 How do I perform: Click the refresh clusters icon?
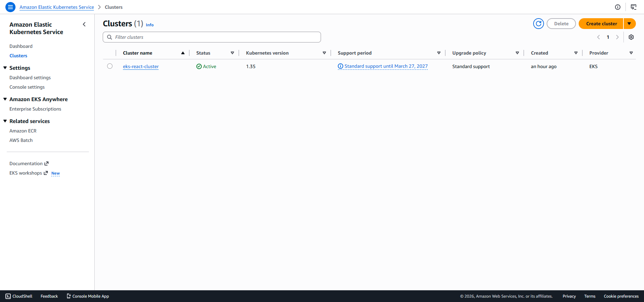click(x=538, y=24)
